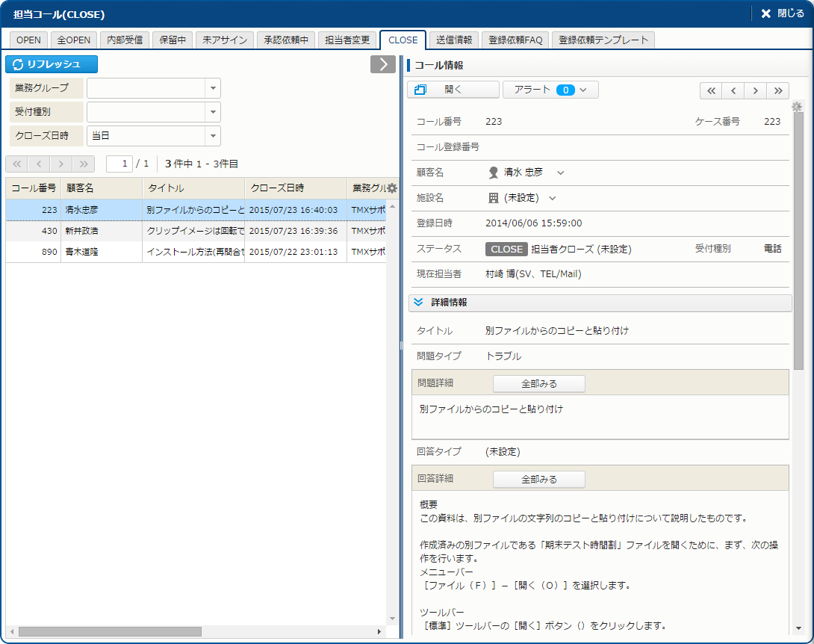The width and height of the screenshot is (814, 644).
Task: Collapse list panel with gray arrow button
Action: (382, 64)
